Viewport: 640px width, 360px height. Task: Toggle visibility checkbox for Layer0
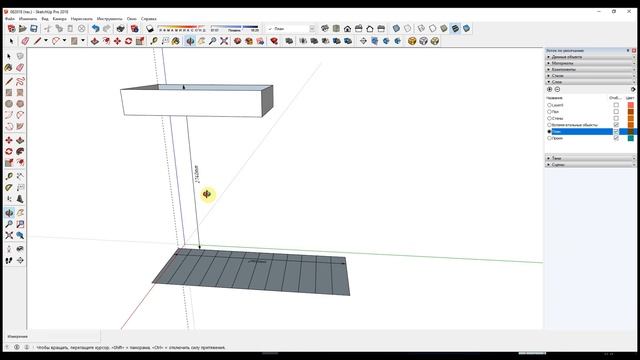[616, 105]
